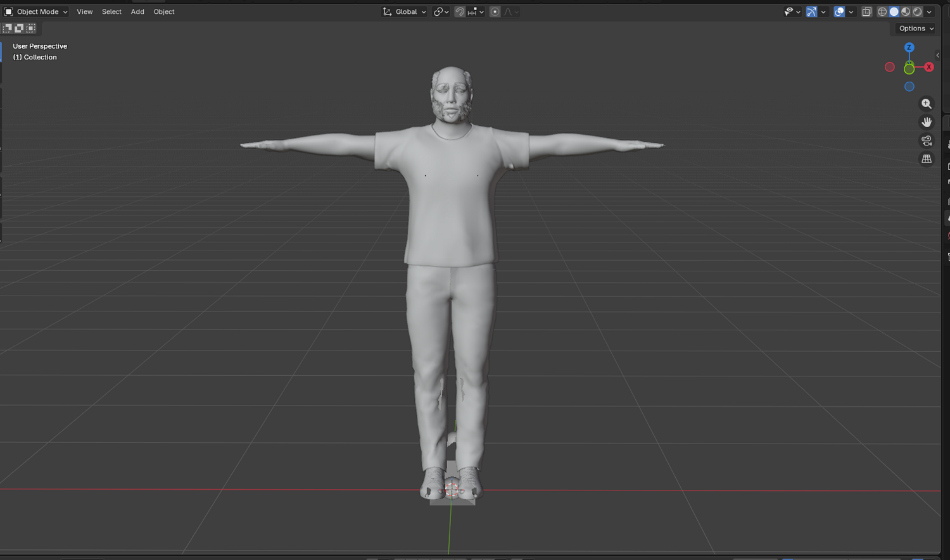
Task: Click the pan view hand icon
Action: tap(927, 122)
